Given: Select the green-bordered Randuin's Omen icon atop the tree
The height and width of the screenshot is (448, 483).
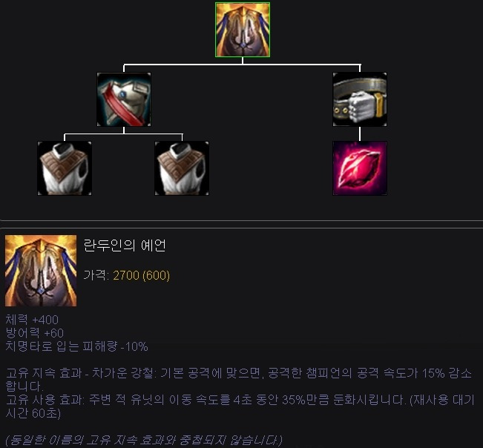Looking at the screenshot, I should 243,30.
